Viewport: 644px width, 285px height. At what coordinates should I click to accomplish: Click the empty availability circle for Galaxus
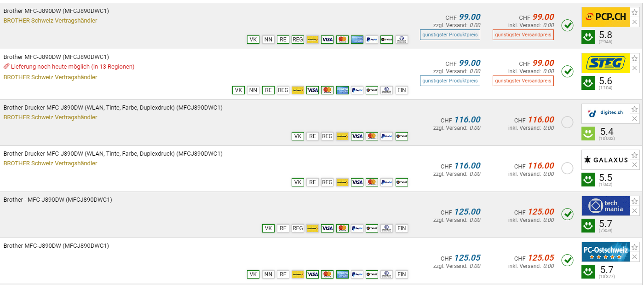(x=568, y=168)
